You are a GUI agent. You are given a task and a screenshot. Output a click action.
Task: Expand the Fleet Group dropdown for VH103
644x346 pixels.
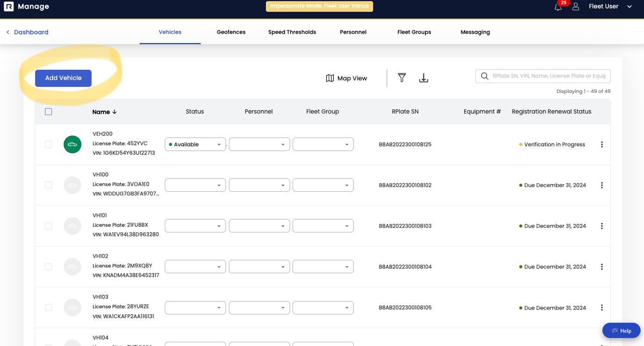pyautogui.click(x=323, y=308)
